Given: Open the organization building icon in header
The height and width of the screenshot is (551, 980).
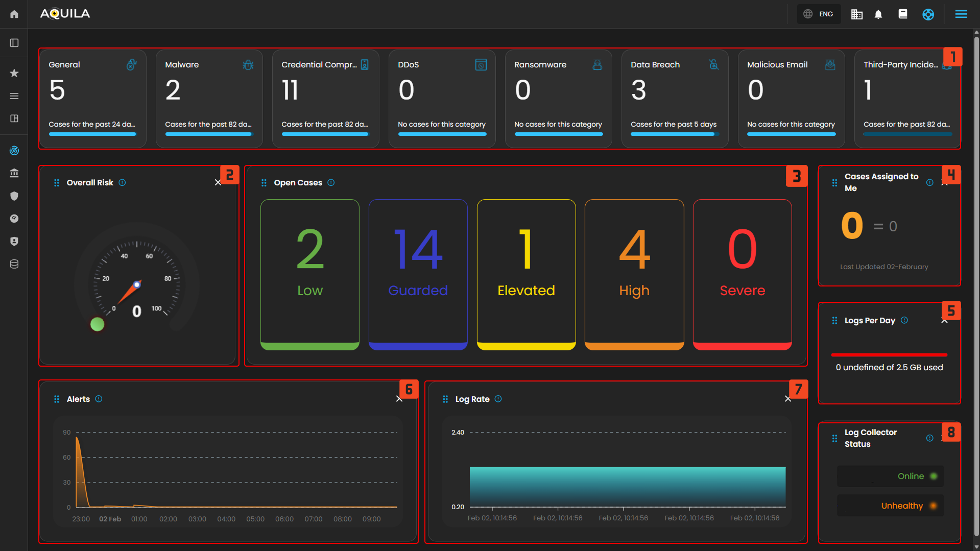Looking at the screenshot, I should pyautogui.click(x=856, y=14).
